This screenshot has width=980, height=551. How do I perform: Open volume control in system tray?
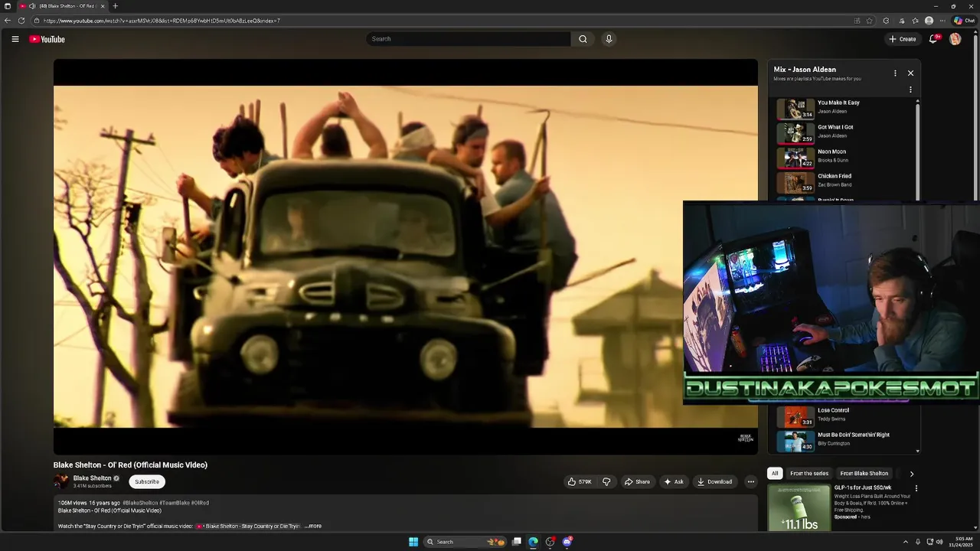point(939,542)
